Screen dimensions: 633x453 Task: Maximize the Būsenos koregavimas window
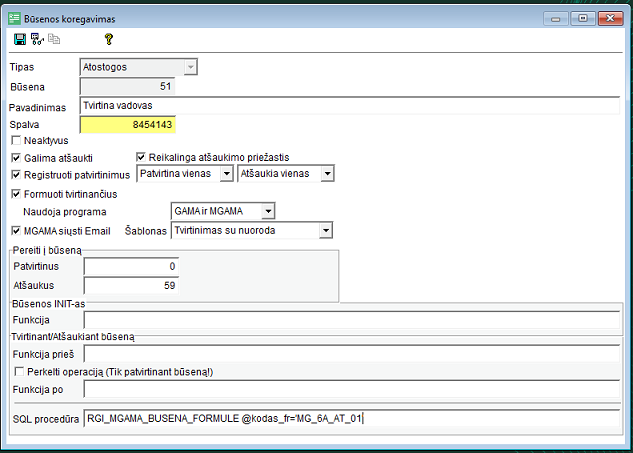tap(582, 18)
